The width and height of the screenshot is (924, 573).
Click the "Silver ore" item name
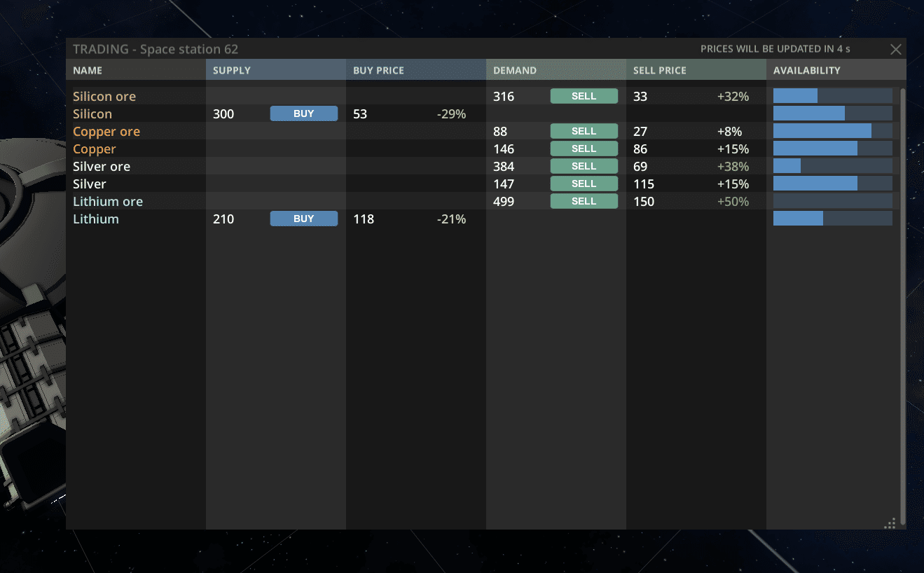(x=102, y=167)
